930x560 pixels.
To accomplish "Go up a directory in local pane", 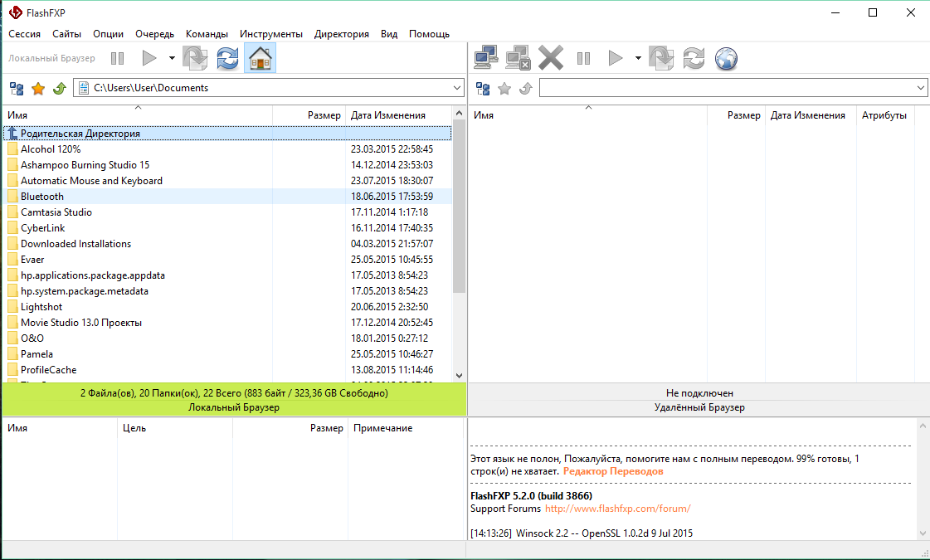I will 59,89.
